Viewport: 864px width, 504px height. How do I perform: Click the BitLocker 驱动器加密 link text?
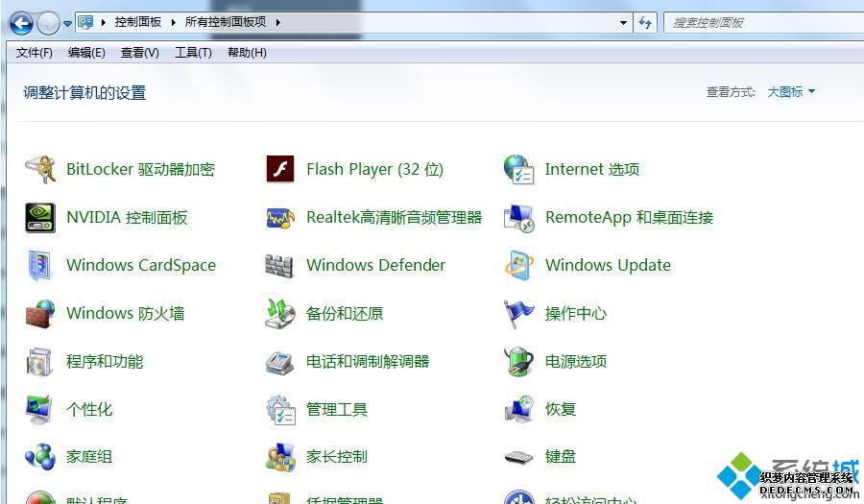pyautogui.click(x=140, y=169)
